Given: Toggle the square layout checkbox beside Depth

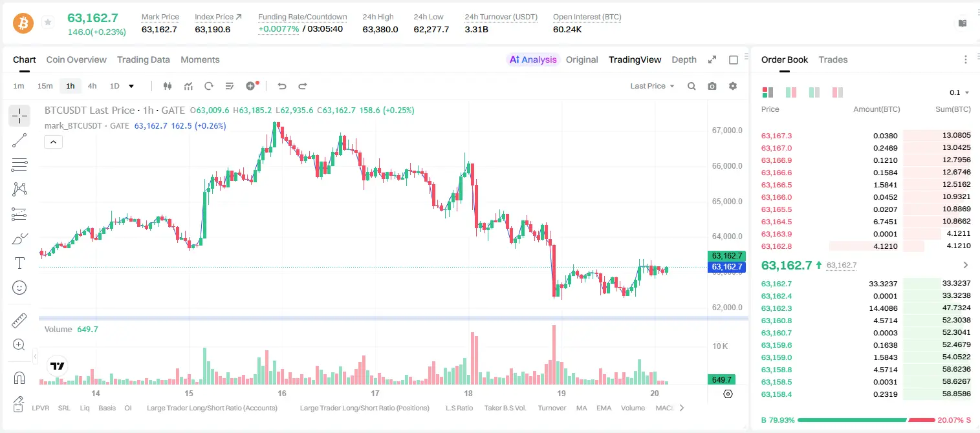Looking at the screenshot, I should 734,59.
